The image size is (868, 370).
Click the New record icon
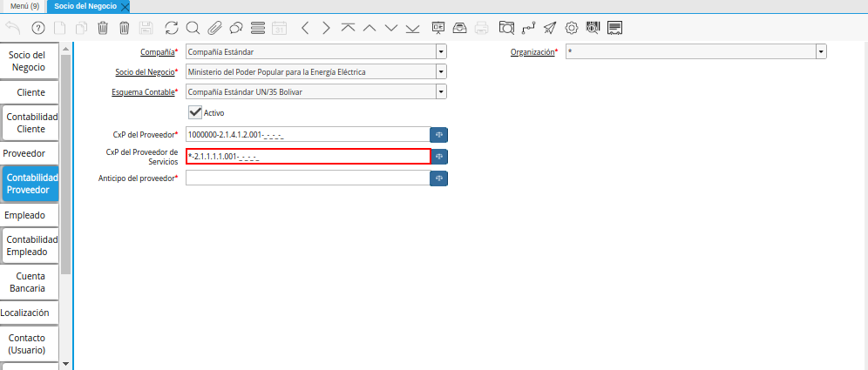coord(60,28)
